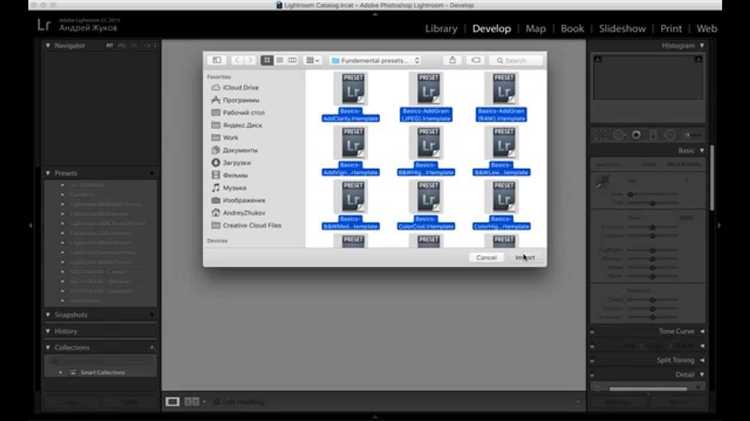Image resolution: width=750 pixels, height=421 pixels.
Task: Collapse the Navigator panel
Action: (48, 45)
